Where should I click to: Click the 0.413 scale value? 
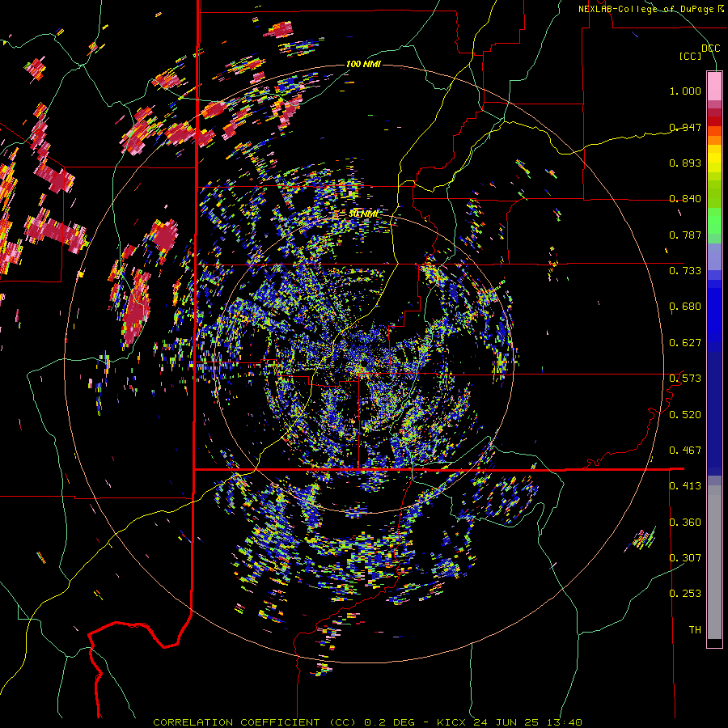685,486
